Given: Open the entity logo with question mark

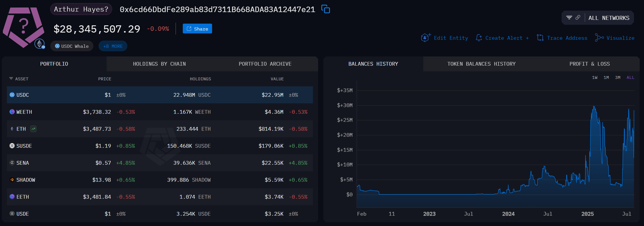Looking at the screenshot, I should point(24,27).
